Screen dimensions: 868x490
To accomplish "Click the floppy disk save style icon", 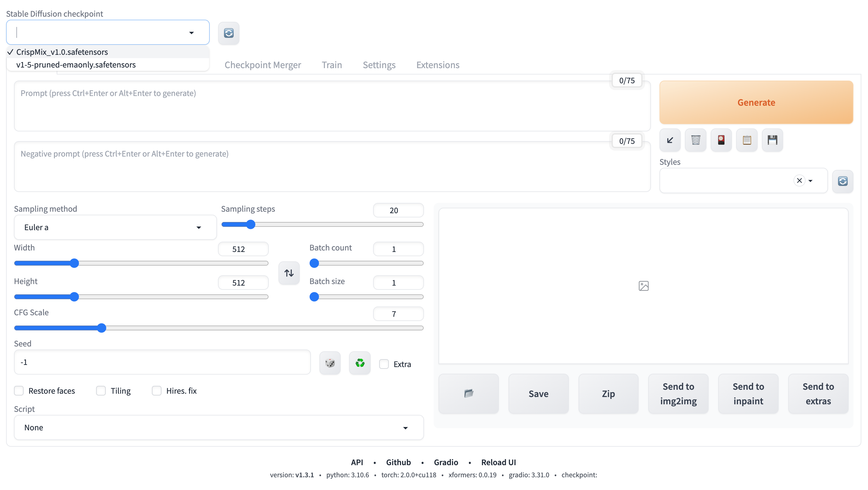I will click(772, 140).
